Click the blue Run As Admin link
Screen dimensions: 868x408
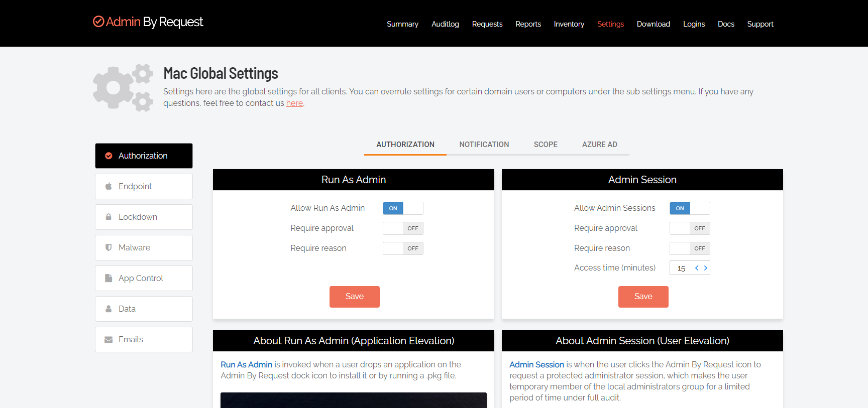[246, 365]
